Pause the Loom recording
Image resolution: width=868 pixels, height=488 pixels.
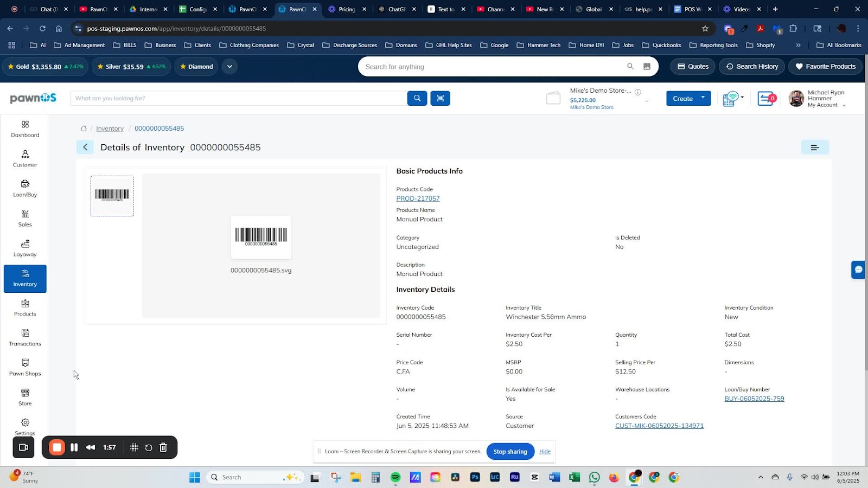(74, 447)
